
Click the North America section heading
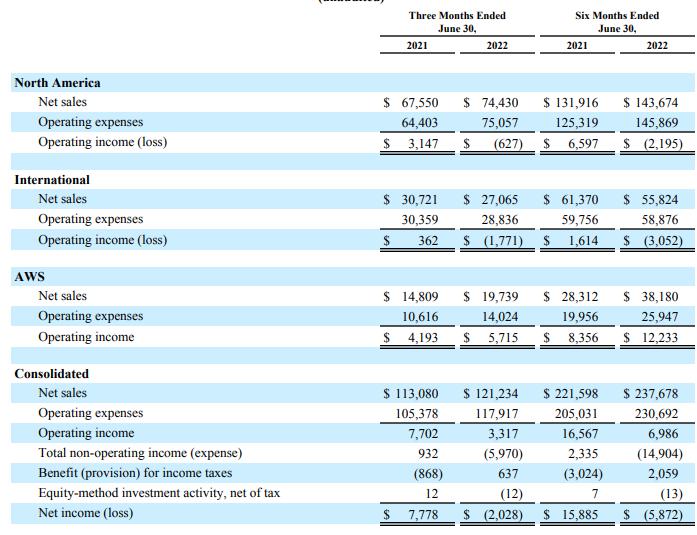(x=57, y=83)
